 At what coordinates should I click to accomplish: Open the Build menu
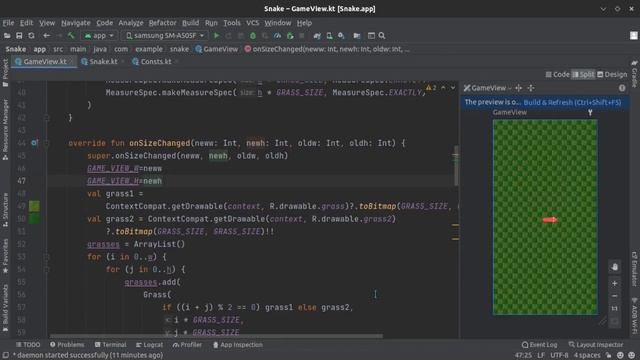[x=190, y=23]
